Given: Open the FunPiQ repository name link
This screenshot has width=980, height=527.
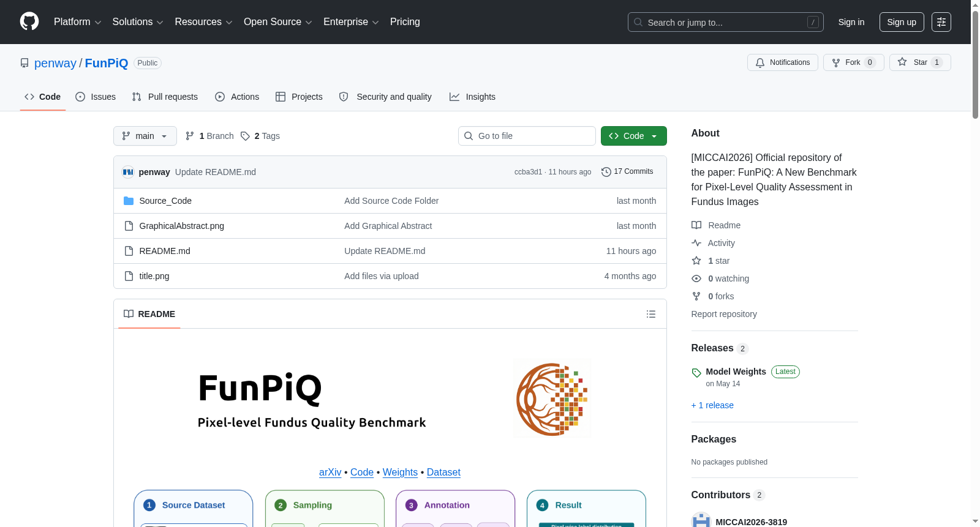Looking at the screenshot, I should pos(107,63).
